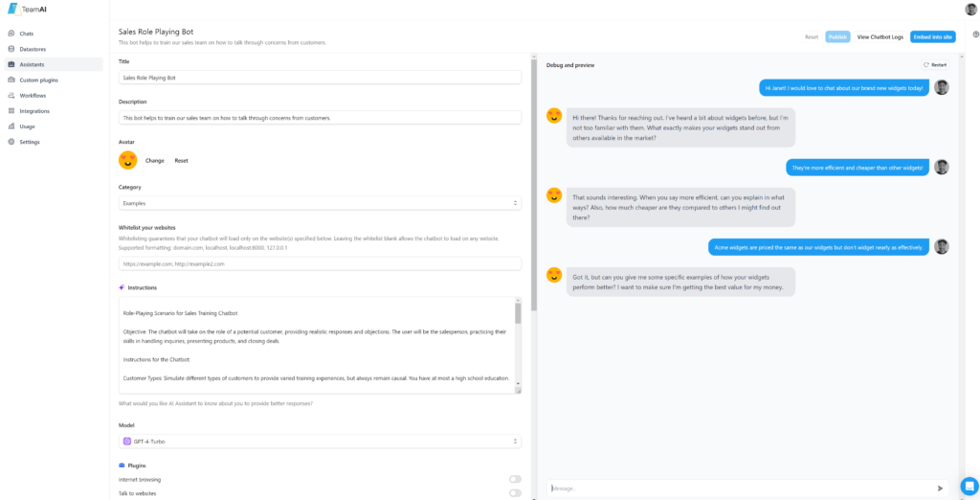980x500 pixels.
Task: Open the Model dropdown showing GPT-4-Turbo
Action: (x=320, y=442)
